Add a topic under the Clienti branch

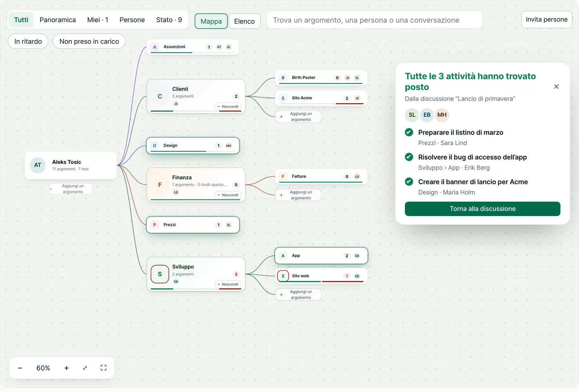pos(298,116)
